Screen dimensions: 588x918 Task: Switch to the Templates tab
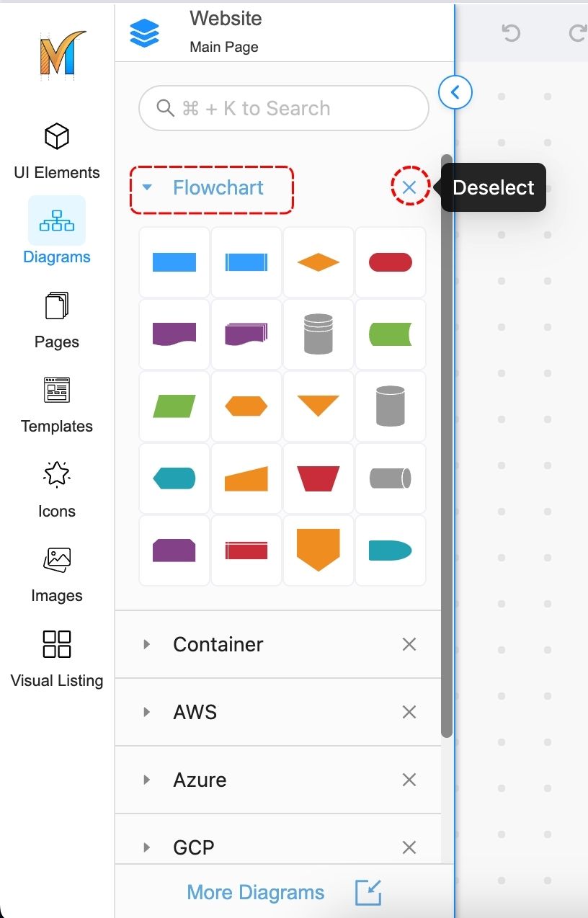pos(57,404)
